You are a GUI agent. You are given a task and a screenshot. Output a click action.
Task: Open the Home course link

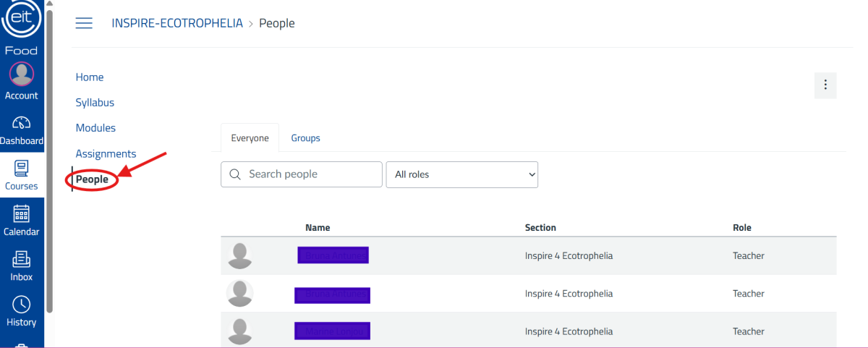tap(90, 77)
